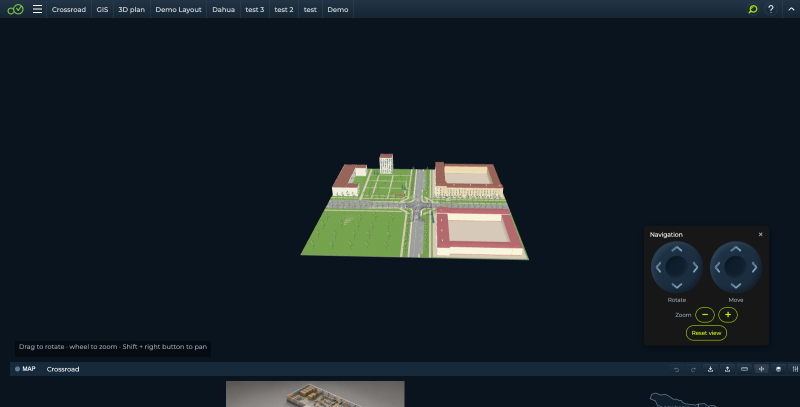Viewport: 800px width, 407px height.
Task: Rotate view down with Rotate arrow
Action: pyautogui.click(x=677, y=286)
